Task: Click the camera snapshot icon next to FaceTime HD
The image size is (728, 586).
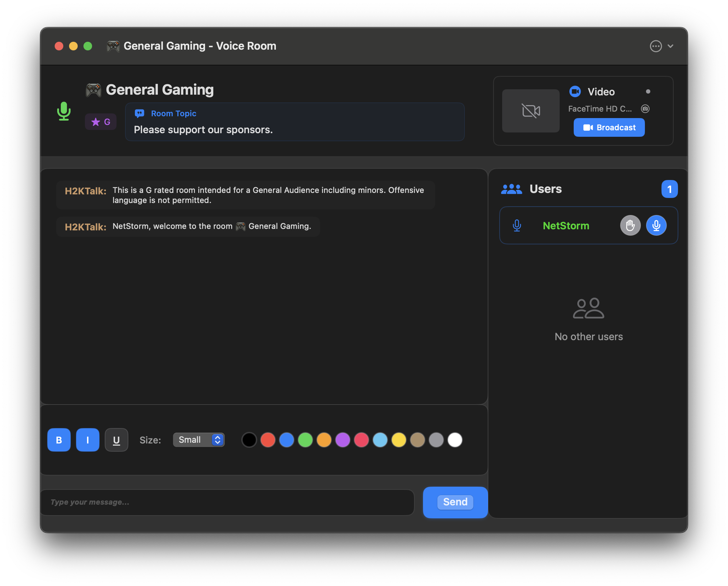Action: tap(645, 109)
